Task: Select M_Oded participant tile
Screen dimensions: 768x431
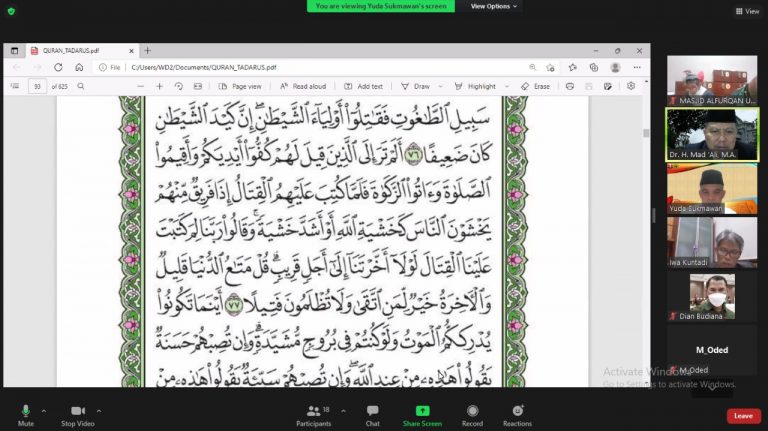Action: (712, 351)
